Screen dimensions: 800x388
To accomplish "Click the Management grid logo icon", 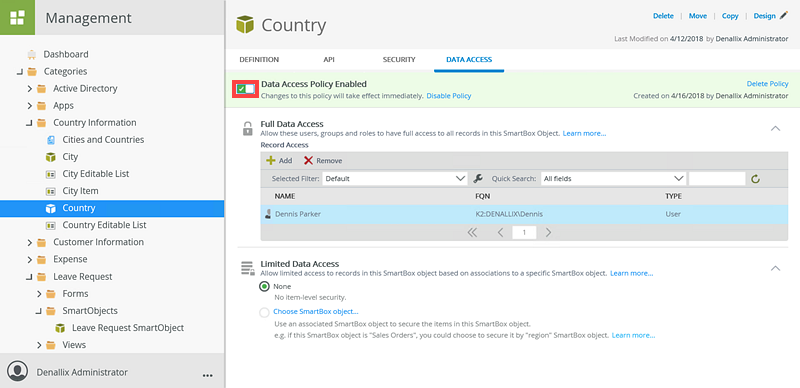I will coord(17,17).
